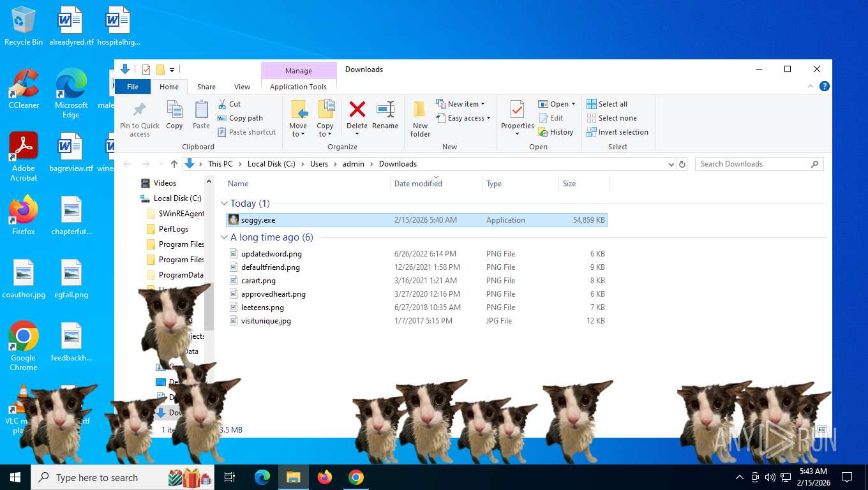
Task: Click Local Disk (C:) breadcrumb
Action: coord(271,164)
